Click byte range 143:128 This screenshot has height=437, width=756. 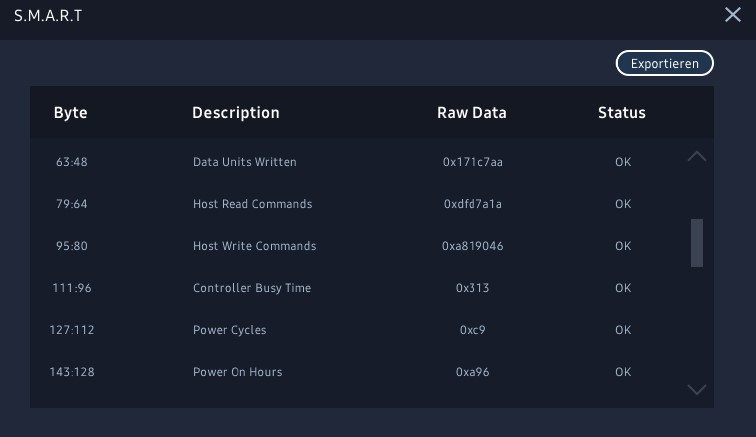tap(71, 372)
